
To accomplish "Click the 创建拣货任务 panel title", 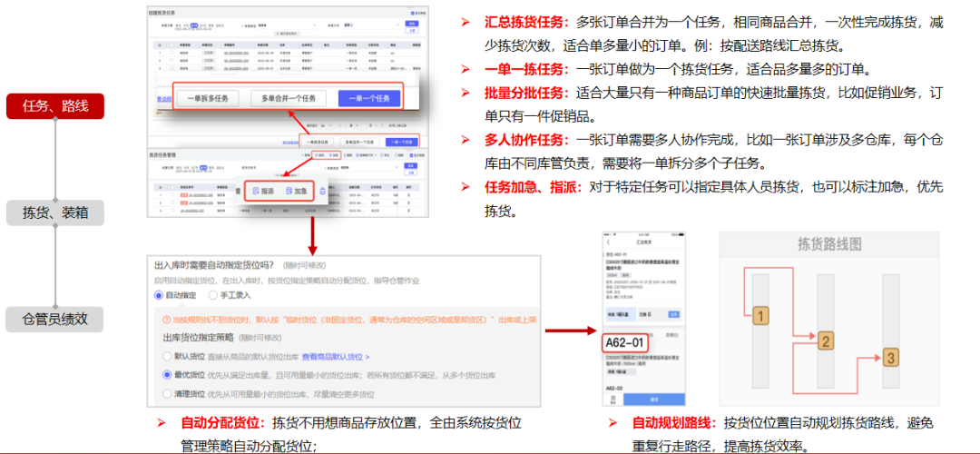I will coord(162,13).
